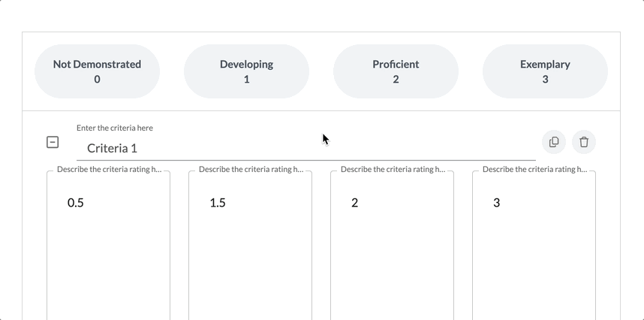Collapse the Criteria 1 row

click(x=53, y=142)
